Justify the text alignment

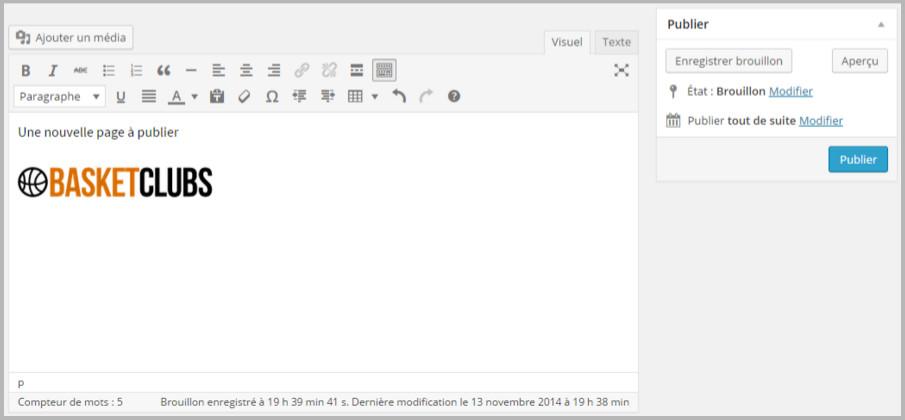coord(149,96)
